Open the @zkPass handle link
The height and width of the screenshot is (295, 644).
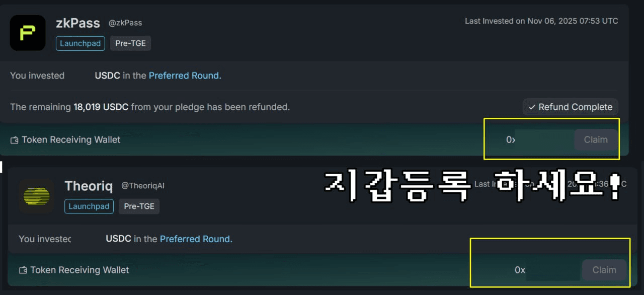point(125,23)
